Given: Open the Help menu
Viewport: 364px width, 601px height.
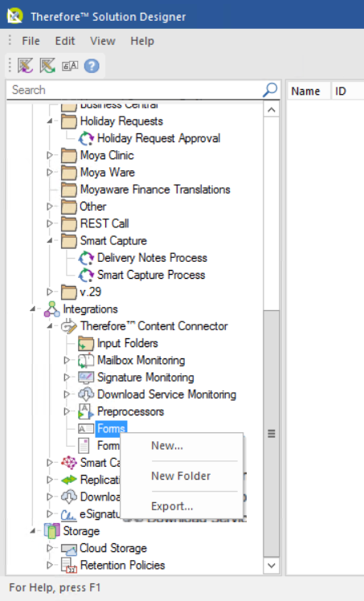Looking at the screenshot, I should pos(142,41).
